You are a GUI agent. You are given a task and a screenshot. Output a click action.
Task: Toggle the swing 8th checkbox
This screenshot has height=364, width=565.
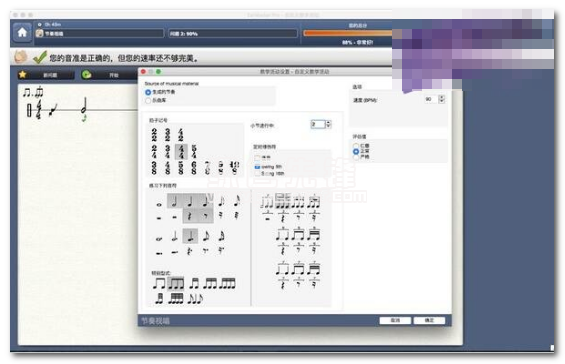257,167
